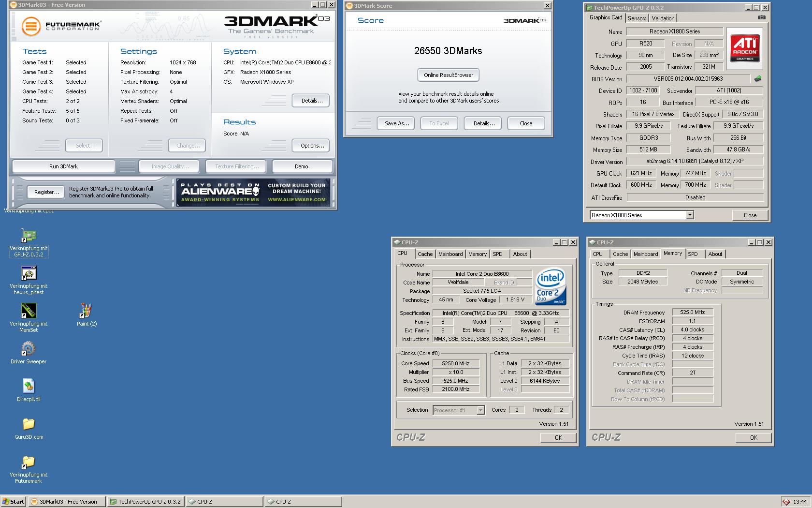The height and width of the screenshot is (508, 812).
Task: Open the Online ResultBrowser
Action: 449,75
